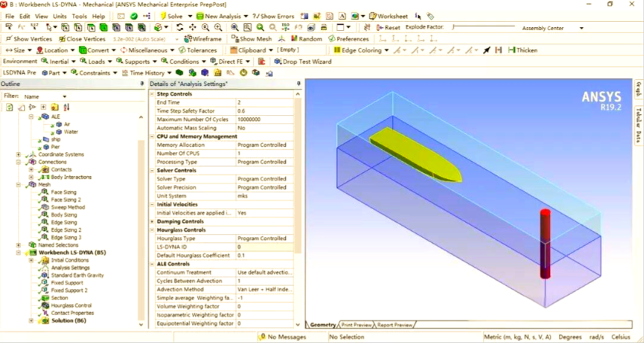The width and height of the screenshot is (644, 343).
Task: Click the Pan view icon
Action: [x=192, y=28]
